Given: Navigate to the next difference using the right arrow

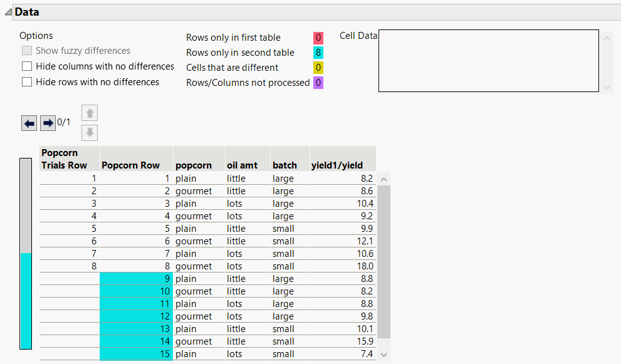Looking at the screenshot, I should point(48,123).
